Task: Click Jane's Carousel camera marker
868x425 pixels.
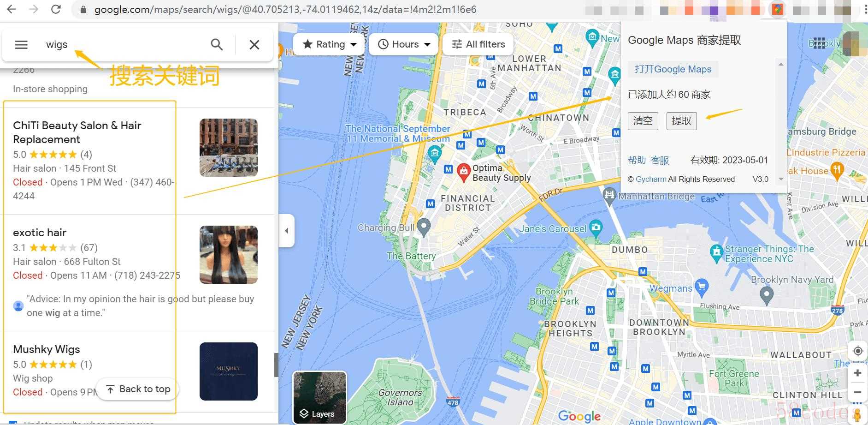Action: pyautogui.click(x=596, y=227)
